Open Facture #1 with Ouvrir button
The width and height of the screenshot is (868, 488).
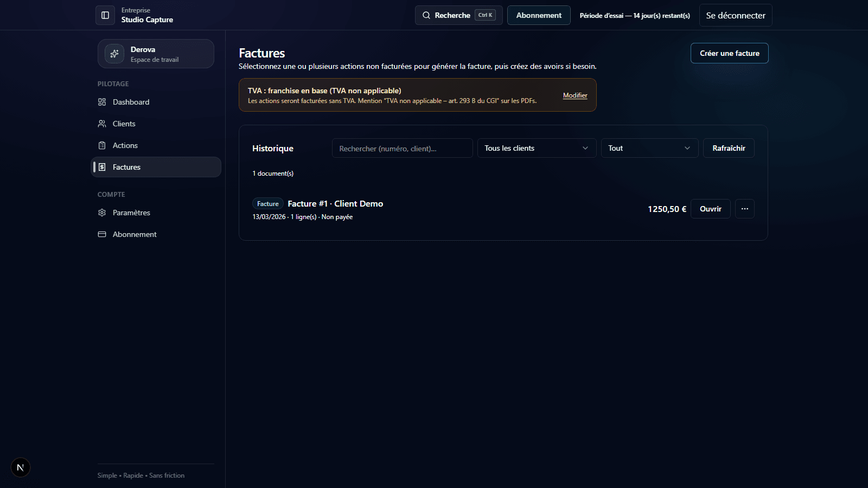(711, 209)
